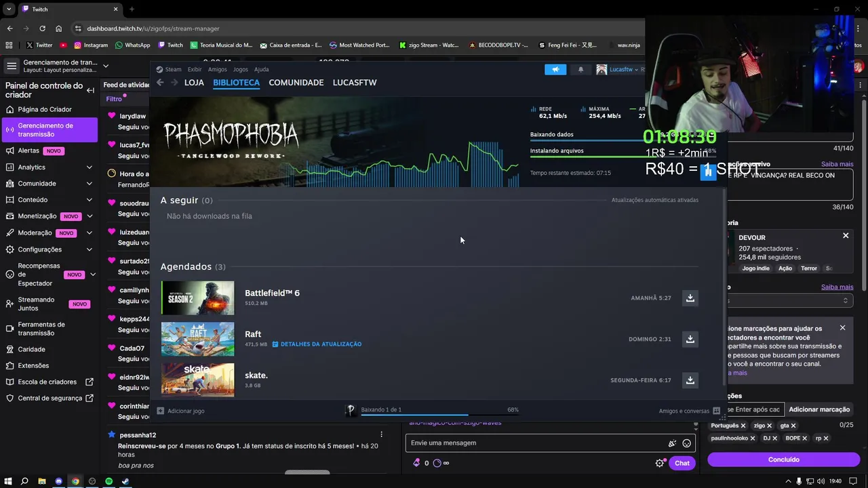The height and width of the screenshot is (488, 868).
Task: Open WhatsApp bookmark
Action: point(133,45)
